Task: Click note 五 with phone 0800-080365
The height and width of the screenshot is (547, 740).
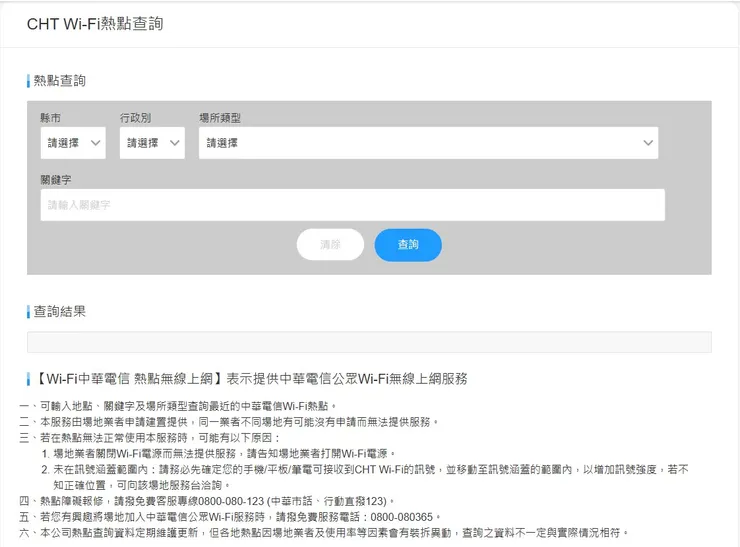Action: pos(230,517)
